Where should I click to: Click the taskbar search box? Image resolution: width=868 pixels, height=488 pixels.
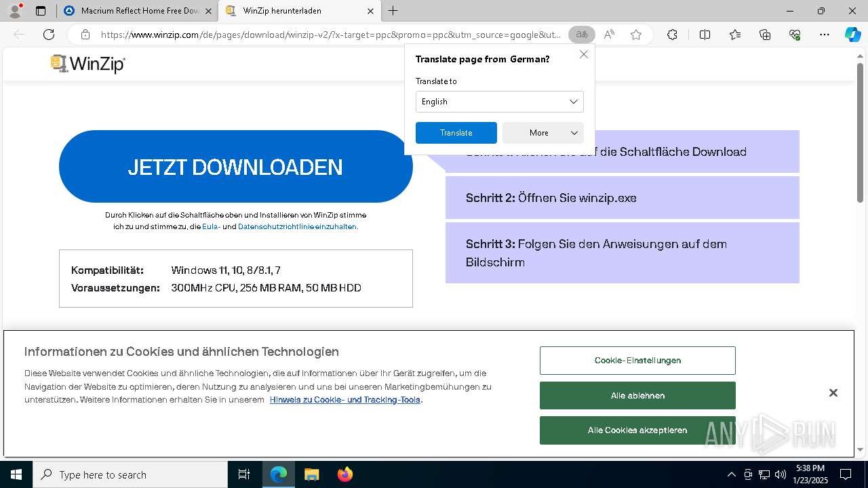(130, 474)
